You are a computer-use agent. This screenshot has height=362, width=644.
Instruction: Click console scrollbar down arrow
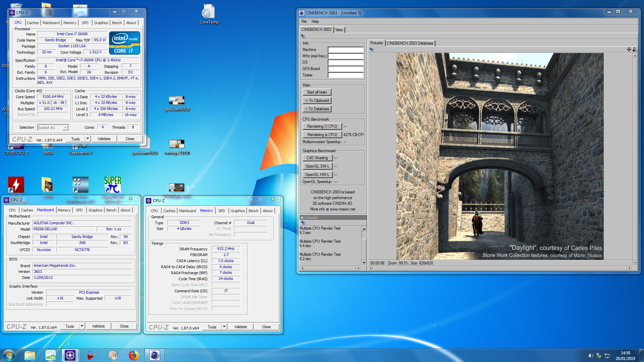point(364,262)
